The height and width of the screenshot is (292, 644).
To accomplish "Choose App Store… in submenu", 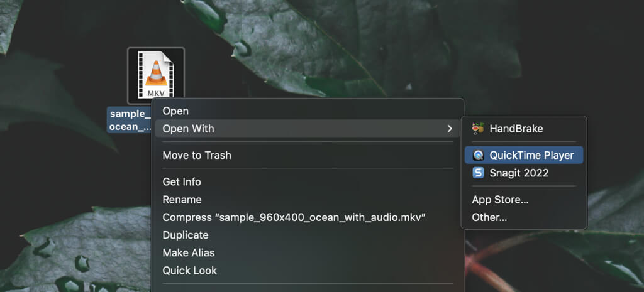I will (524, 200).
